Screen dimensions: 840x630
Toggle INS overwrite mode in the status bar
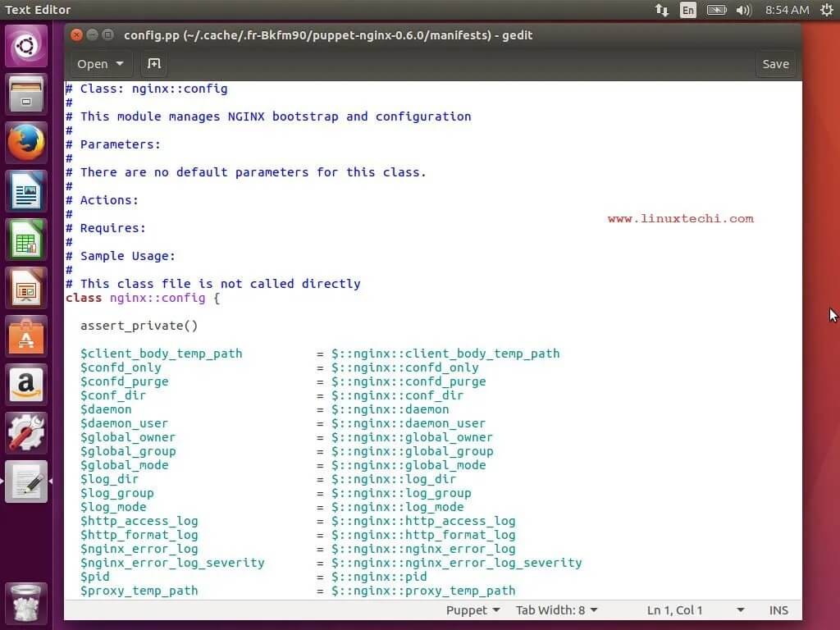(x=778, y=609)
